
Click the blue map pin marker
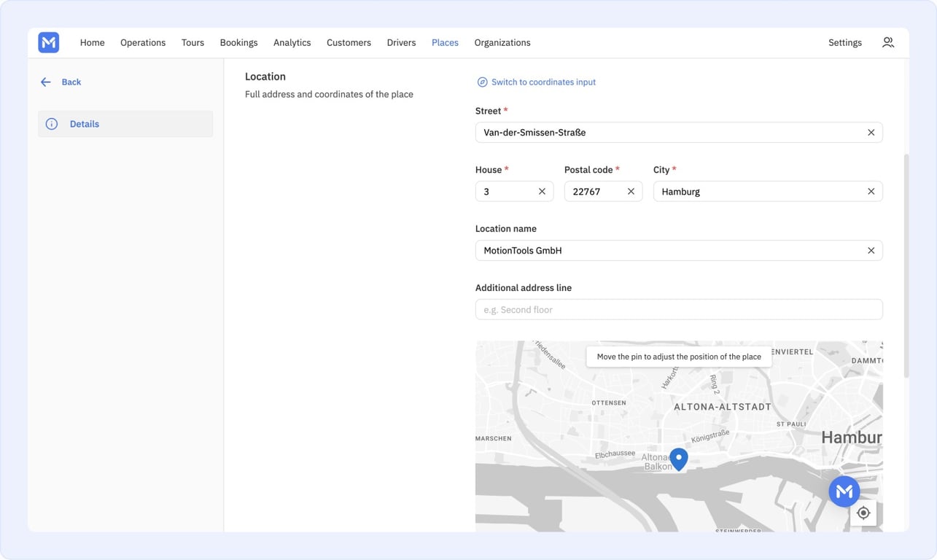679,459
